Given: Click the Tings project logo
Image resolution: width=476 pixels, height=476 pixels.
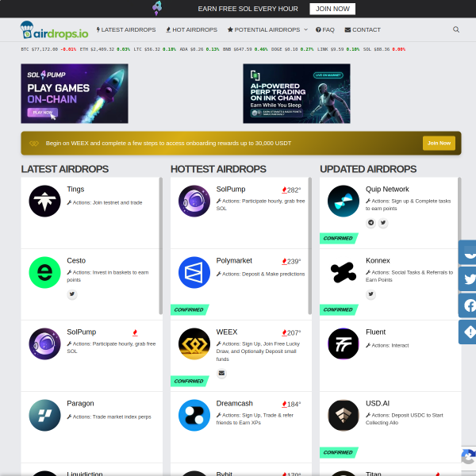Looking at the screenshot, I should coord(44,201).
